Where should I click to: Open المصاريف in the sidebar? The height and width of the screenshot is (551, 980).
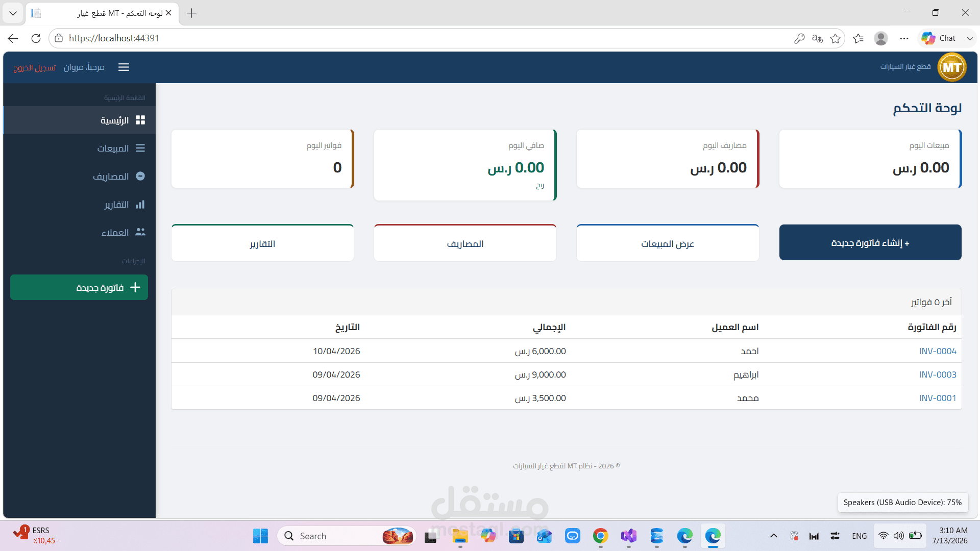80,177
